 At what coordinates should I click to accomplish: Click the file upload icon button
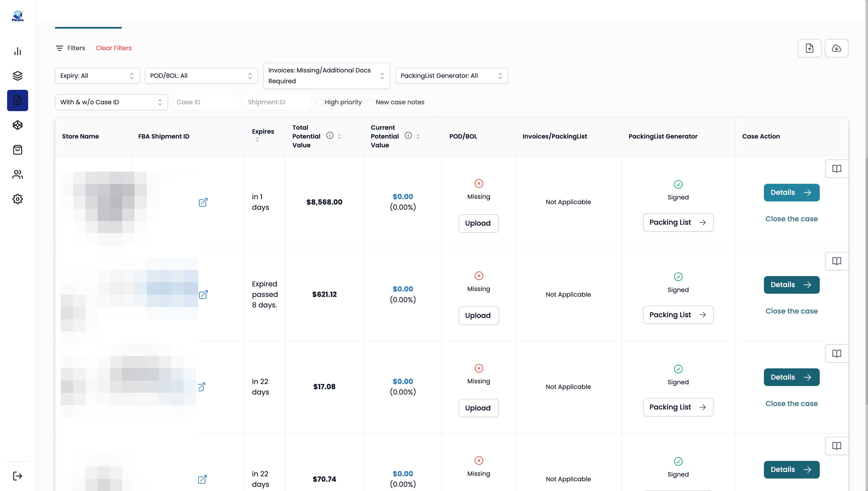click(x=809, y=48)
